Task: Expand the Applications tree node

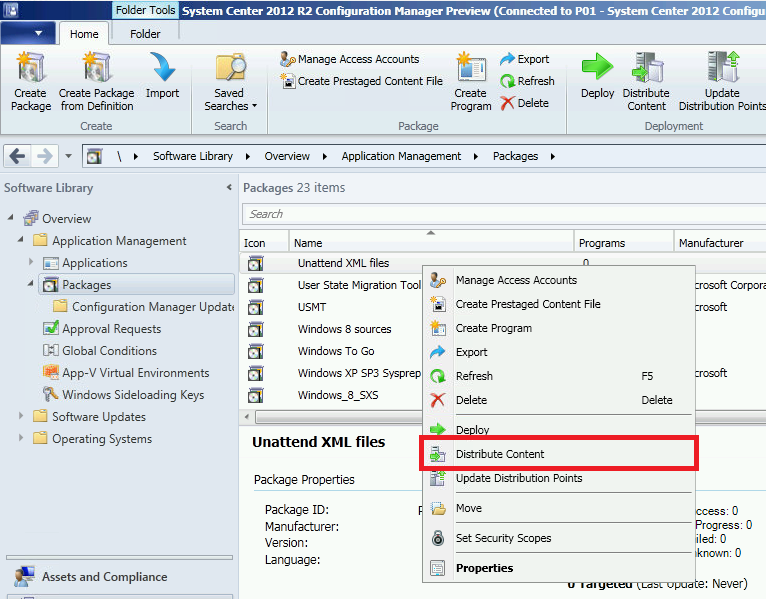Action: pos(31,262)
